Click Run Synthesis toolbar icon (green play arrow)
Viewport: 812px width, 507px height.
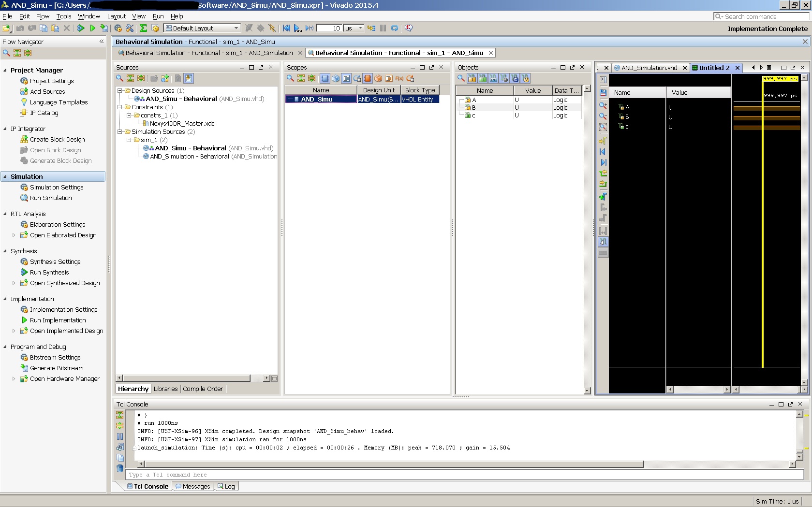point(81,28)
